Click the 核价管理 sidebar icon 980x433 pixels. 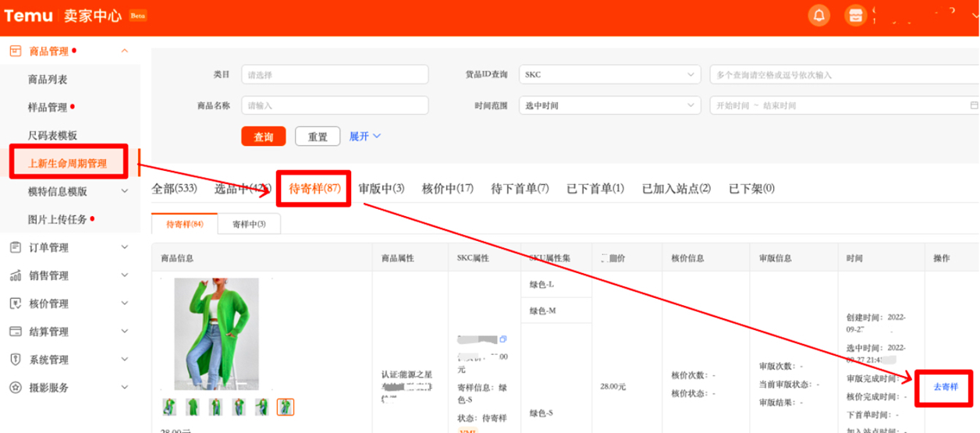(x=15, y=303)
